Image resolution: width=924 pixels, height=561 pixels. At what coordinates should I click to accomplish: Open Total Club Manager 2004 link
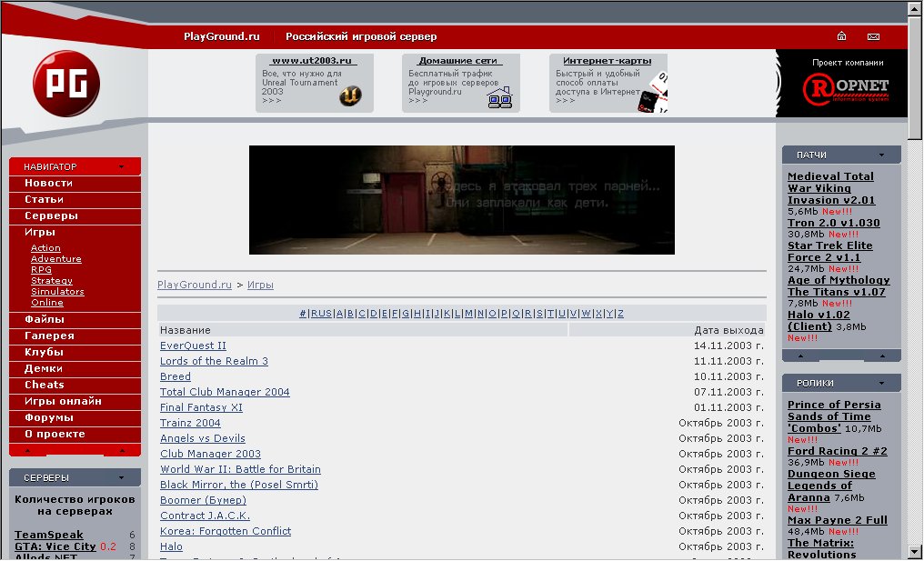click(x=226, y=392)
